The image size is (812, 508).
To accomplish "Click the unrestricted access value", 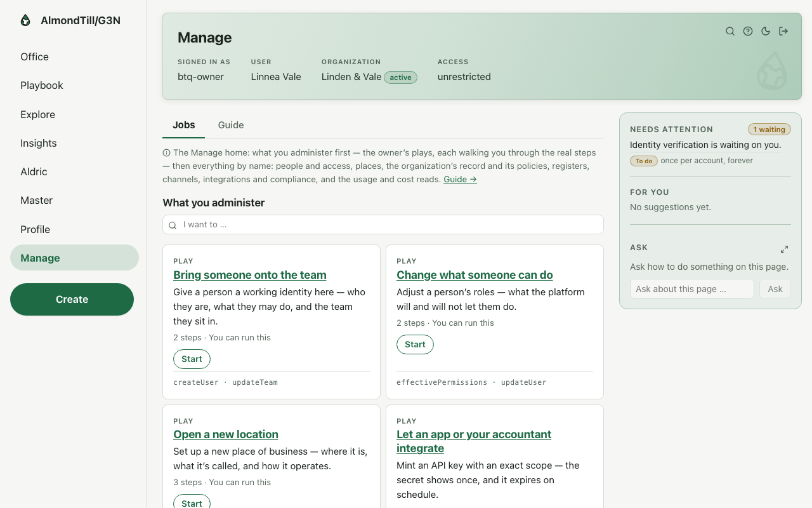I will [x=464, y=77].
